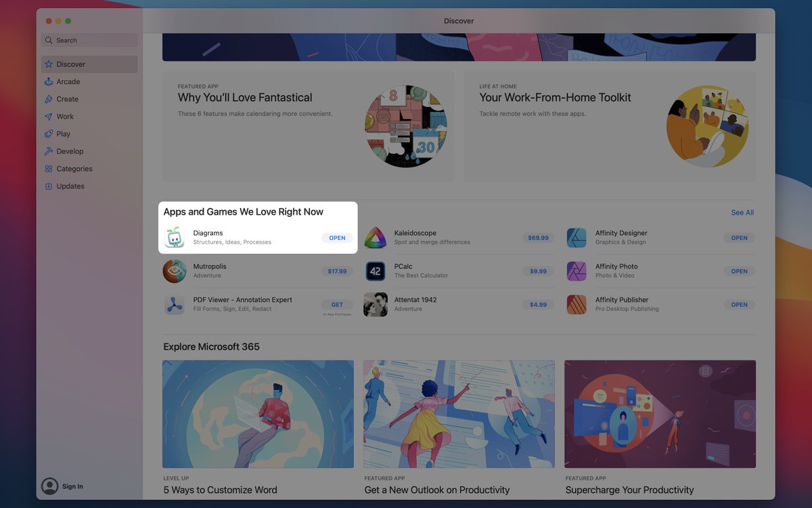Click the Kaleidoscope app name
Viewport: 812px width, 508px height.
point(415,233)
